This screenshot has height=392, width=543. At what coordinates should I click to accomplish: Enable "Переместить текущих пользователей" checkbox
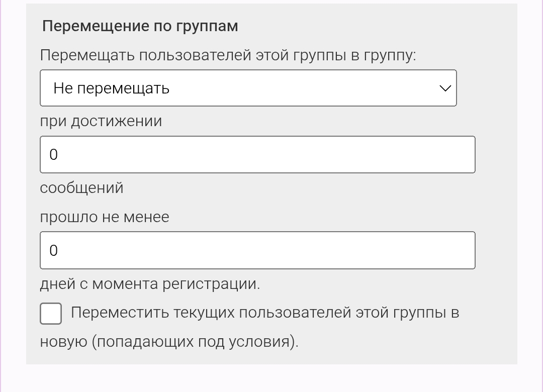50,314
